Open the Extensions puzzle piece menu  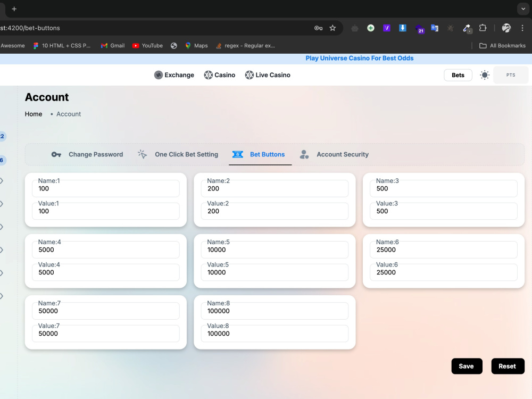[x=483, y=28]
